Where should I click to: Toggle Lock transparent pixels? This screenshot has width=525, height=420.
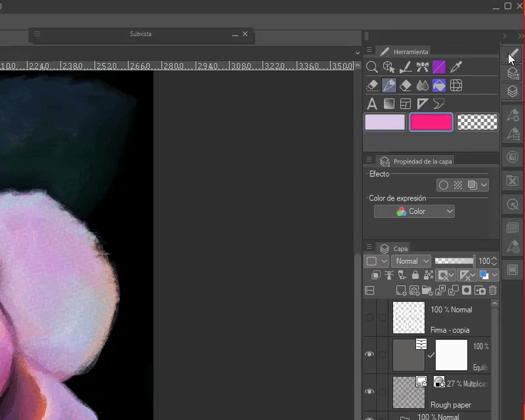pyautogui.click(x=429, y=276)
